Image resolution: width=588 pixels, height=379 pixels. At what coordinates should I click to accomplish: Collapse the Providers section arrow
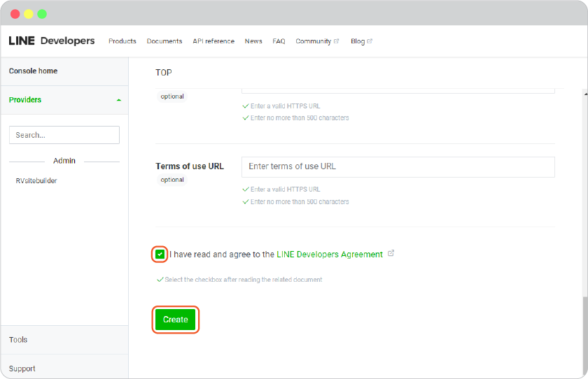(x=119, y=100)
